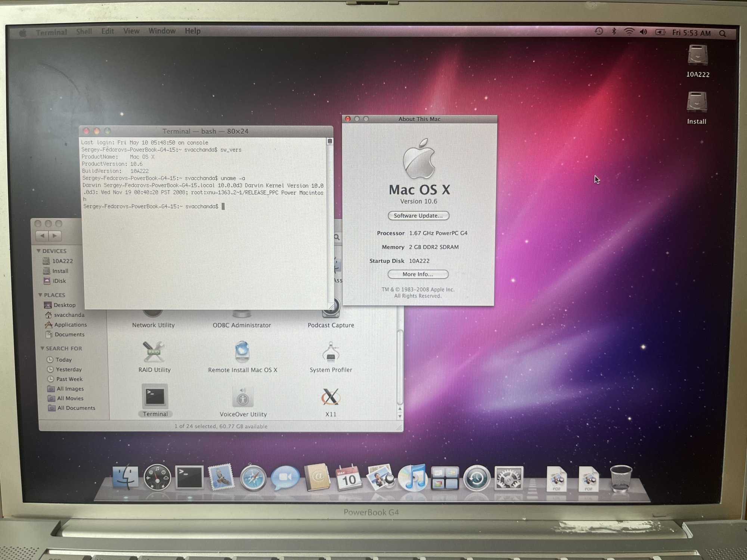Open the X11 application icon
This screenshot has width=747, height=560.
click(x=331, y=397)
